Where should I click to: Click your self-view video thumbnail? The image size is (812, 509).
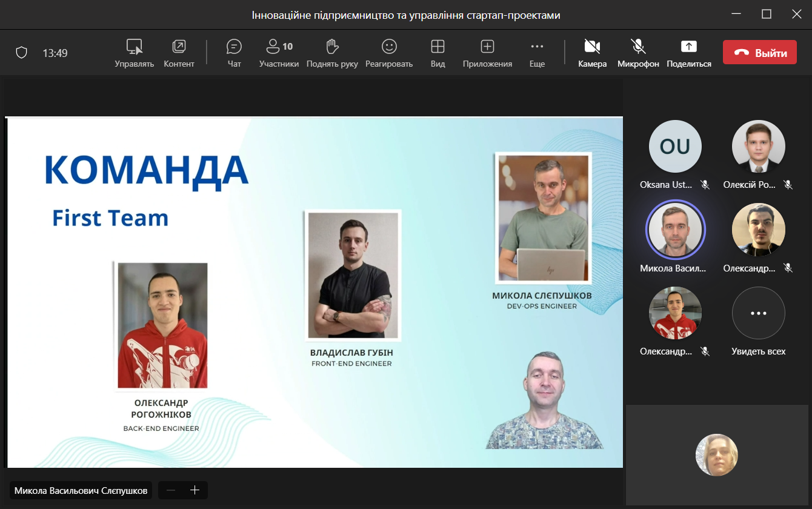click(x=716, y=455)
